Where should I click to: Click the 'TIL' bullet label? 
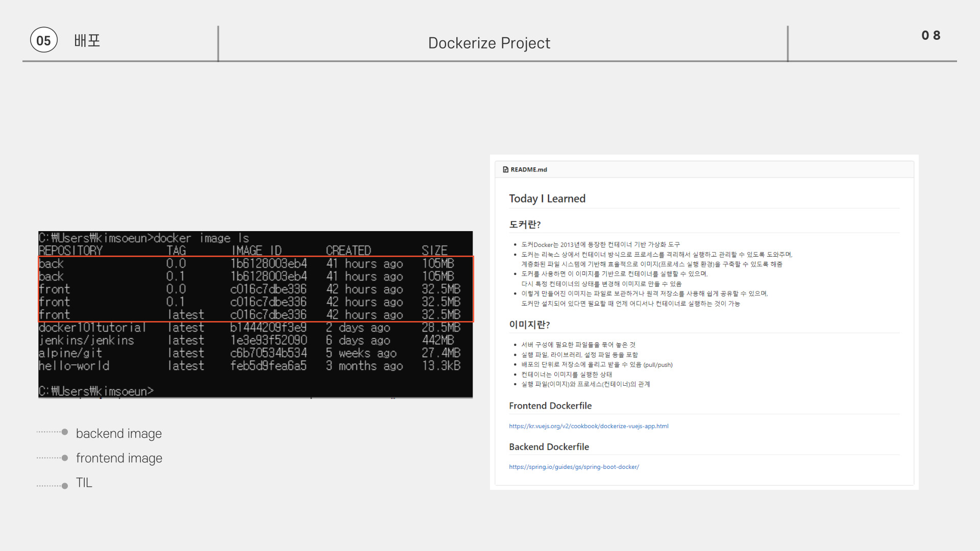click(x=84, y=483)
